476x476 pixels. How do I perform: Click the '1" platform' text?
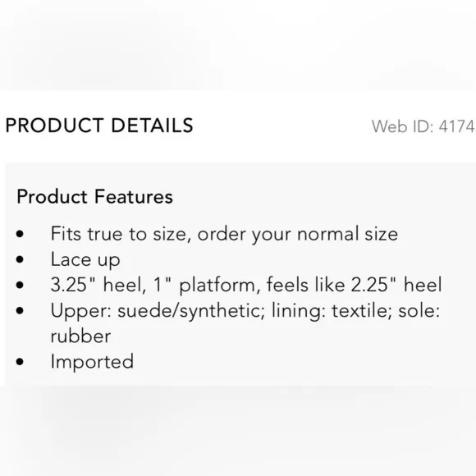207,285
